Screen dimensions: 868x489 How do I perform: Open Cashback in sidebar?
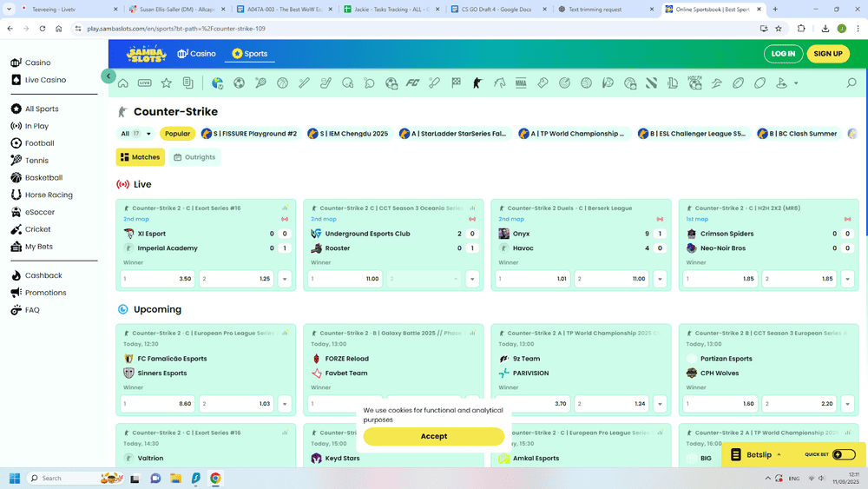pyautogui.click(x=36, y=275)
